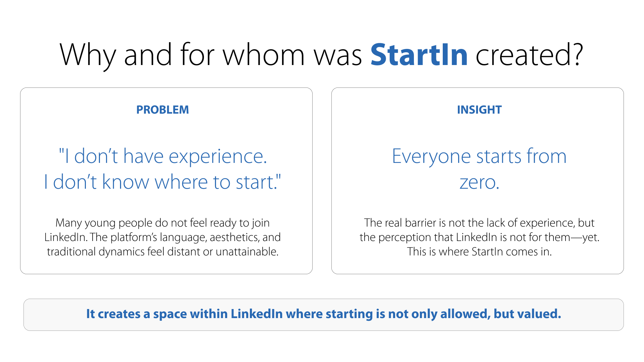Click the word "created?" in the headline

point(529,55)
